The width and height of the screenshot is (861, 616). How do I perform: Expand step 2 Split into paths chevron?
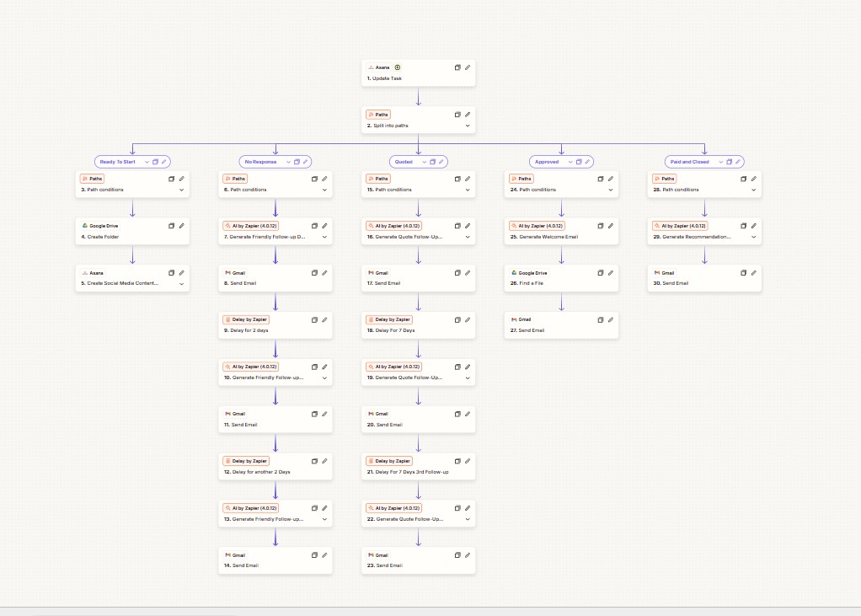468,126
